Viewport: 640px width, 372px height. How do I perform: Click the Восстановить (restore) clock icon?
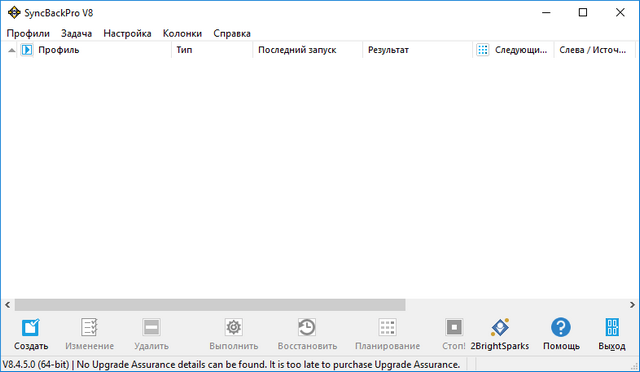307,327
